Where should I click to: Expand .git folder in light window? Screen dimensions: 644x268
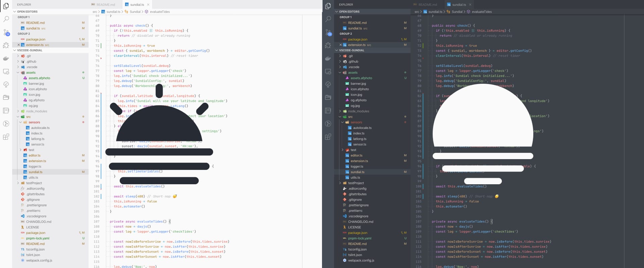[x=18, y=56]
